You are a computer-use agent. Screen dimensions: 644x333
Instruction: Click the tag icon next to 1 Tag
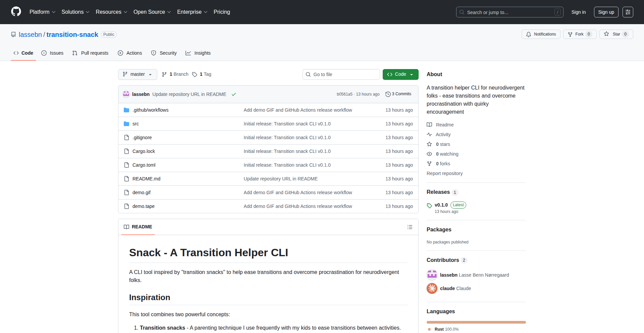(x=195, y=74)
